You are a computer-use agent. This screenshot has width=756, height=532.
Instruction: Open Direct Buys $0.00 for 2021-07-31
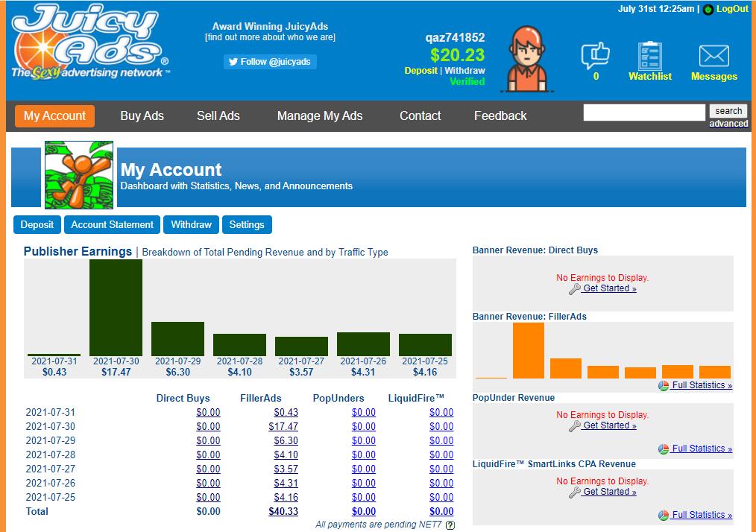[x=208, y=413]
